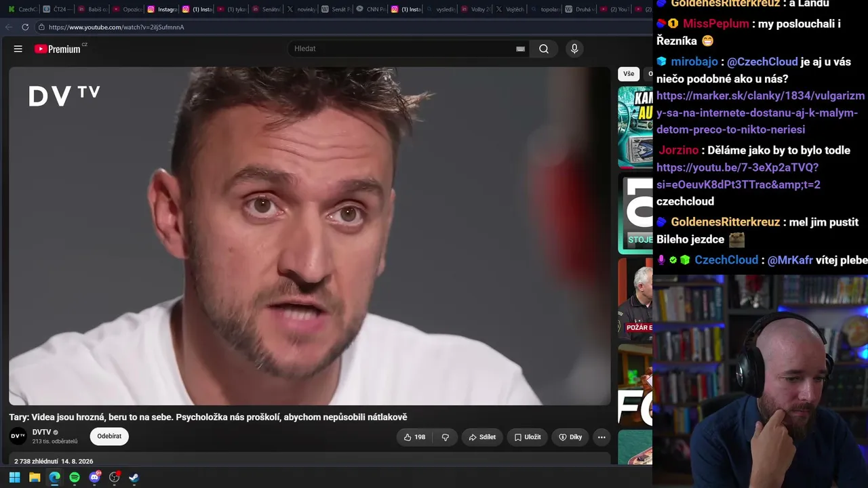868x488 pixels.
Task: Open the car radio recommended video thumbnail
Action: (x=635, y=127)
